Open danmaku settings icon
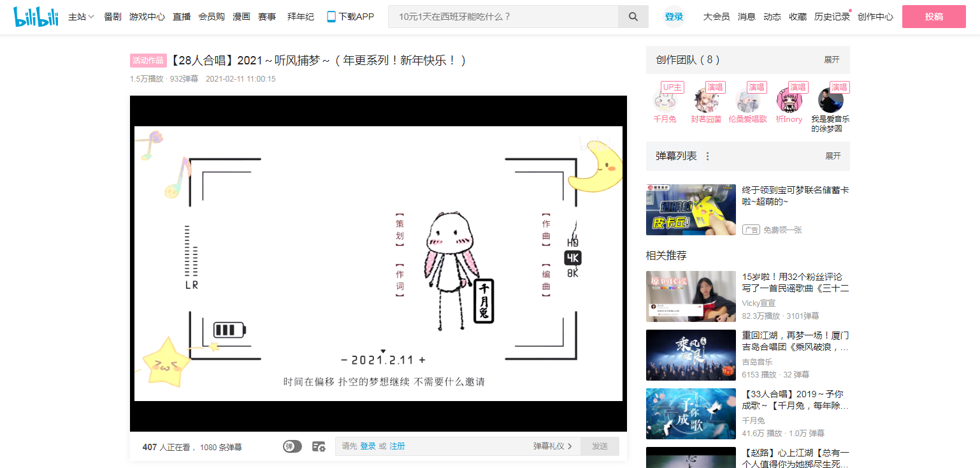The height and width of the screenshot is (468, 980). (319, 446)
